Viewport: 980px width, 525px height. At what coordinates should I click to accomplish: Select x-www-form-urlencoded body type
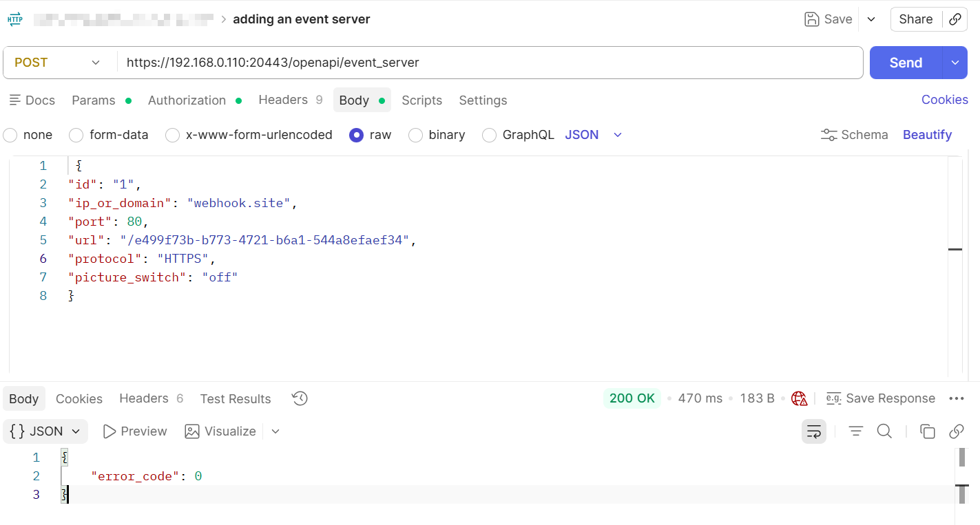[173, 135]
